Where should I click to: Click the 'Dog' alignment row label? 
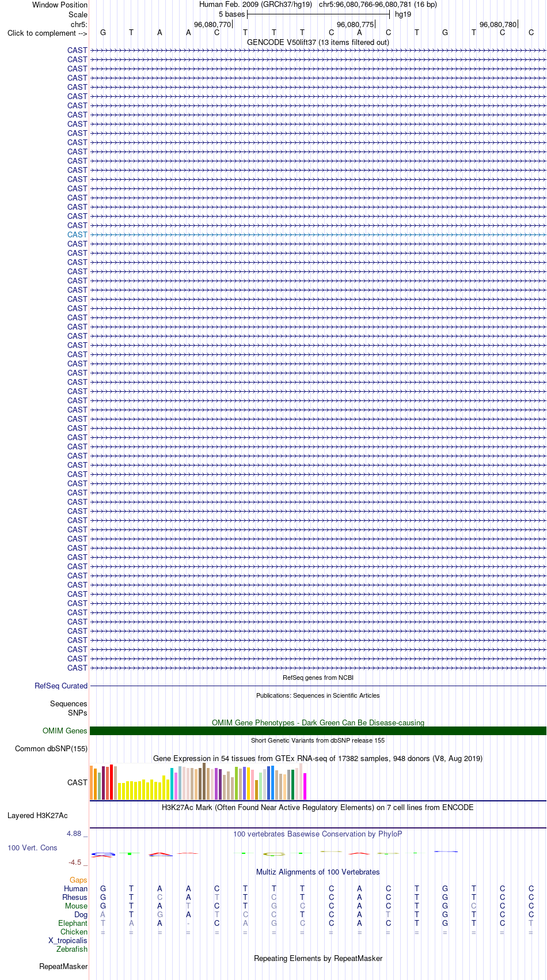click(x=81, y=914)
